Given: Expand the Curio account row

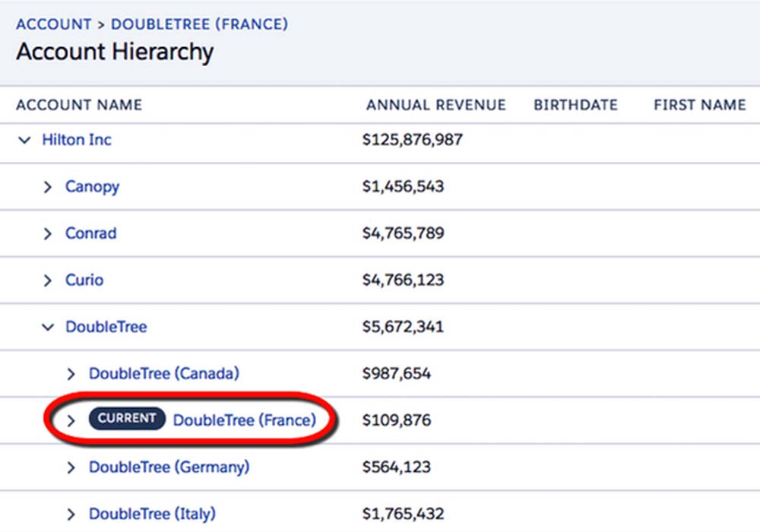Looking at the screenshot, I should click(48, 281).
